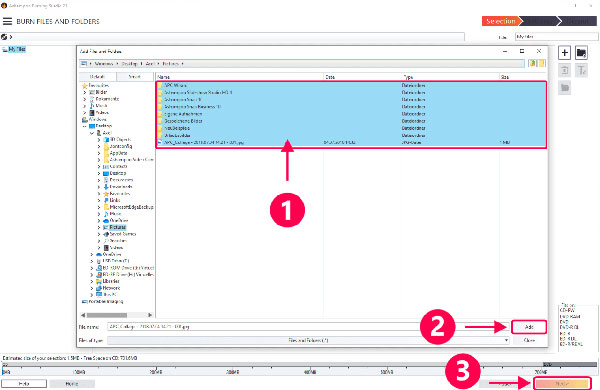600x390 pixels.
Task: Click the Selection step in the wizard header
Action: [501, 21]
